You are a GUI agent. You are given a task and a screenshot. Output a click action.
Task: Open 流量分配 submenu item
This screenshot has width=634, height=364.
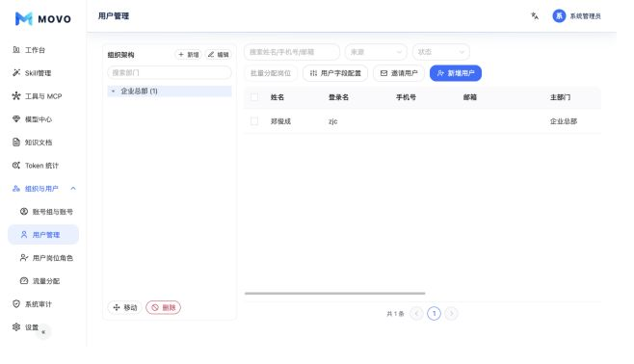pyautogui.click(x=43, y=281)
